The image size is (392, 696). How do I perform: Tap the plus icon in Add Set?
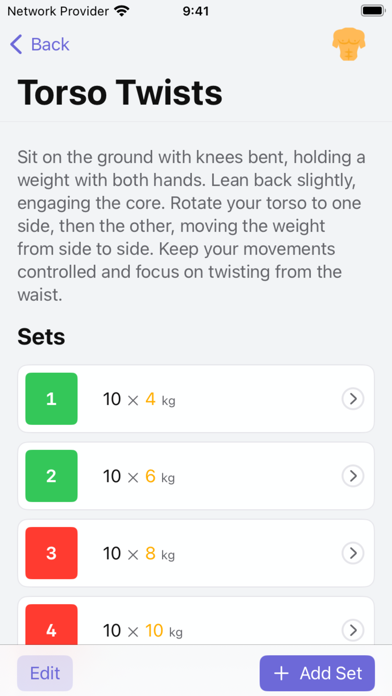tap(281, 673)
